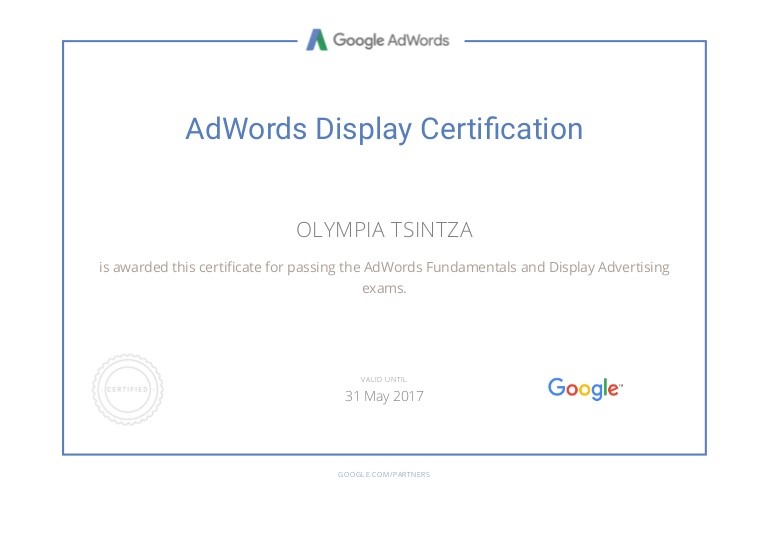Click the multicolor Google logo
The image size is (768, 544).
tap(585, 388)
